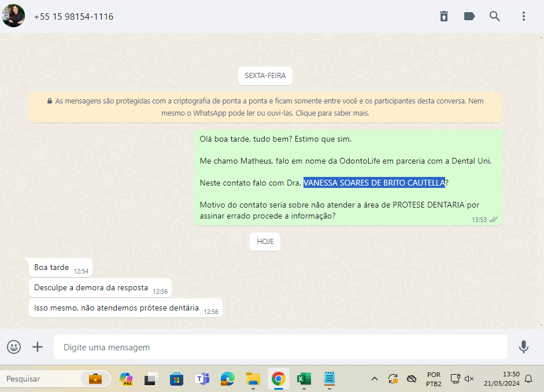Open clock and date 21/05/2024

tap(501, 379)
